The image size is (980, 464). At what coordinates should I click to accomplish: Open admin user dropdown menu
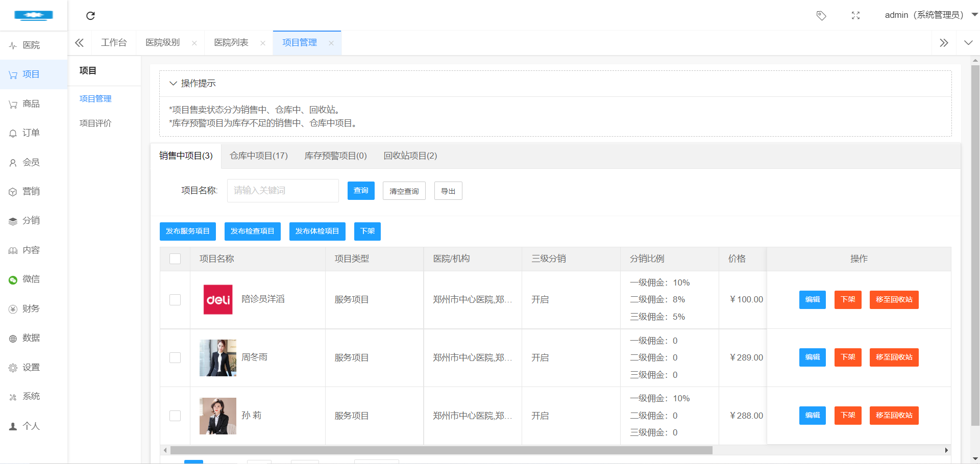[931, 15]
